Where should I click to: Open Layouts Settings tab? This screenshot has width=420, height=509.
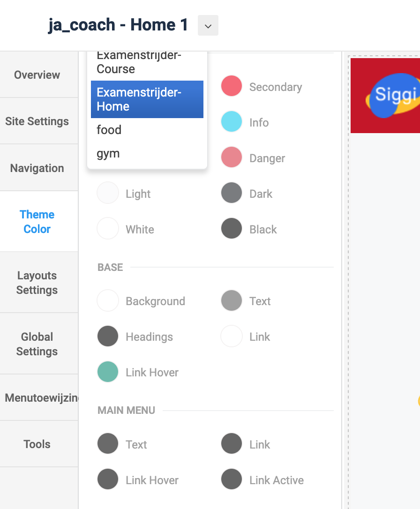coord(37,283)
